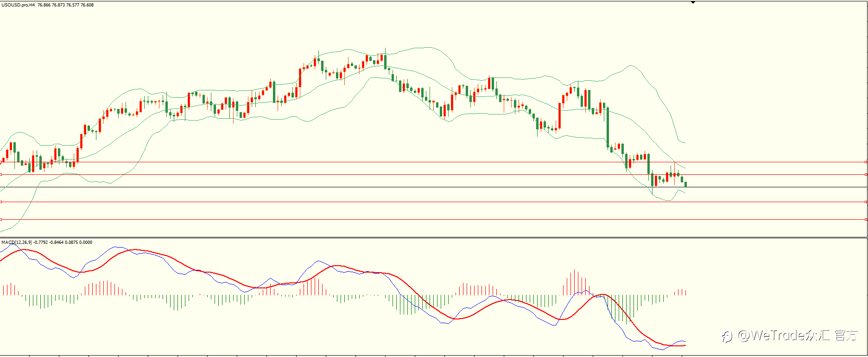Select the lowest red horizontal line

(434, 219)
